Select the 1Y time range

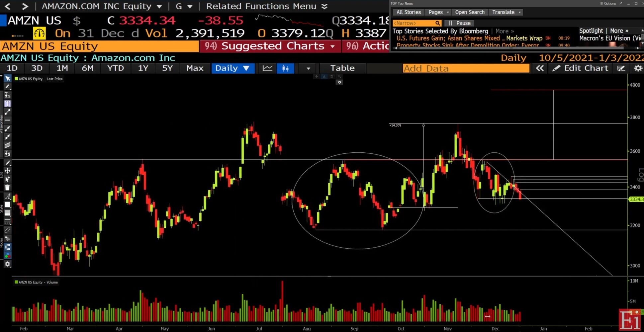(x=143, y=68)
